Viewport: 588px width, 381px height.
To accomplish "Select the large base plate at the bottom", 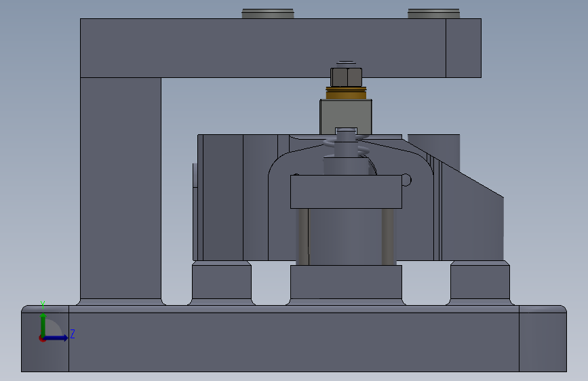I will pyautogui.click(x=294, y=338).
